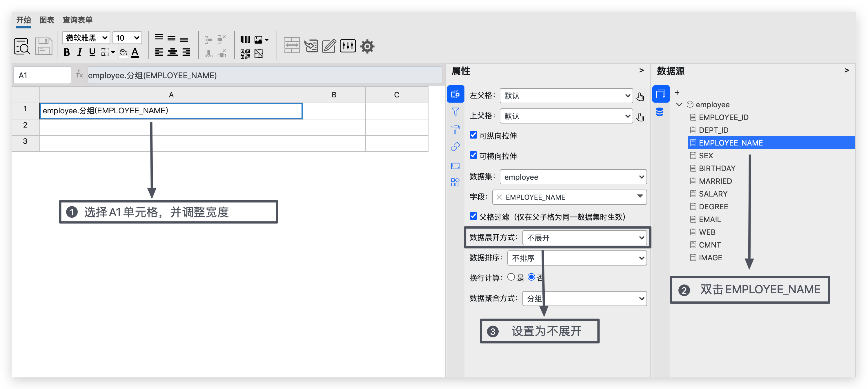868x389 pixels.
Task: Insert a barcode
Action: [245, 39]
